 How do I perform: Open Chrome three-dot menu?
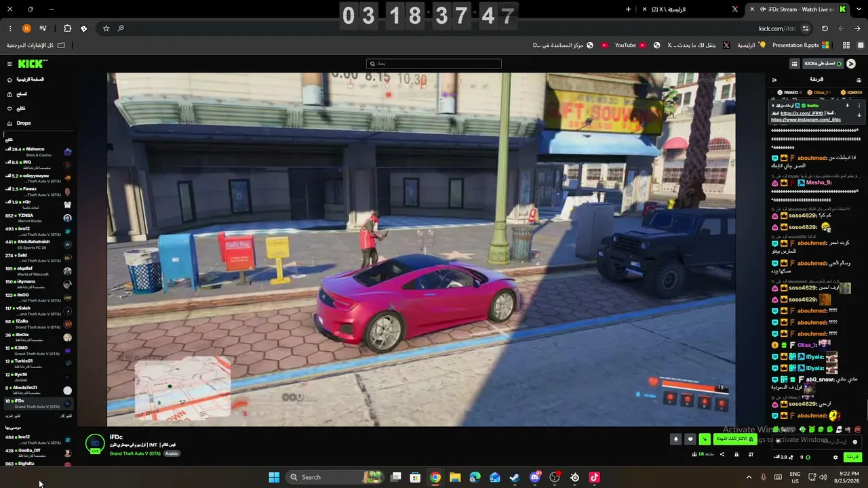point(10,28)
